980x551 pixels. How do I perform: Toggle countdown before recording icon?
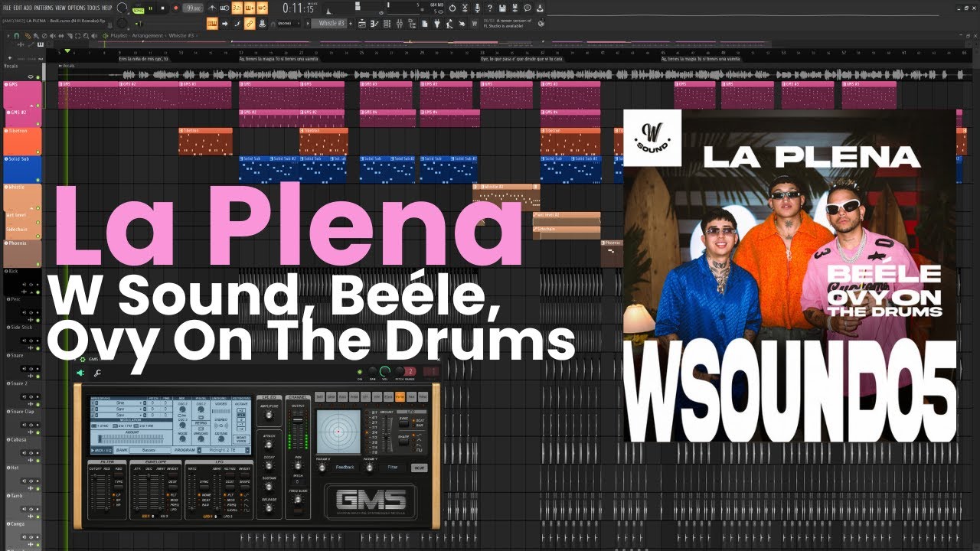click(x=237, y=8)
